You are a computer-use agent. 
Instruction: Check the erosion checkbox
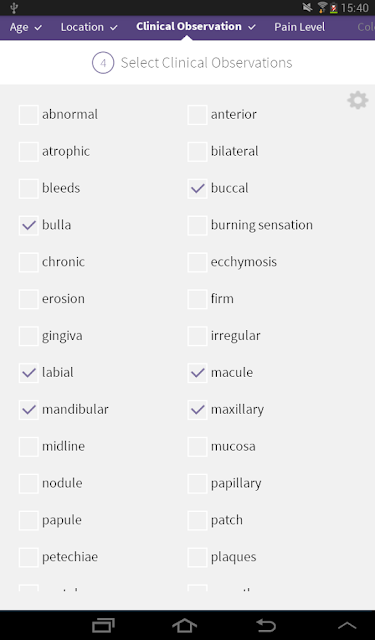29,299
